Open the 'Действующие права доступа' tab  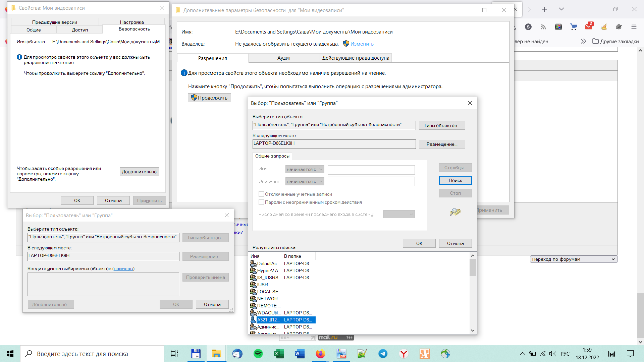(x=356, y=58)
